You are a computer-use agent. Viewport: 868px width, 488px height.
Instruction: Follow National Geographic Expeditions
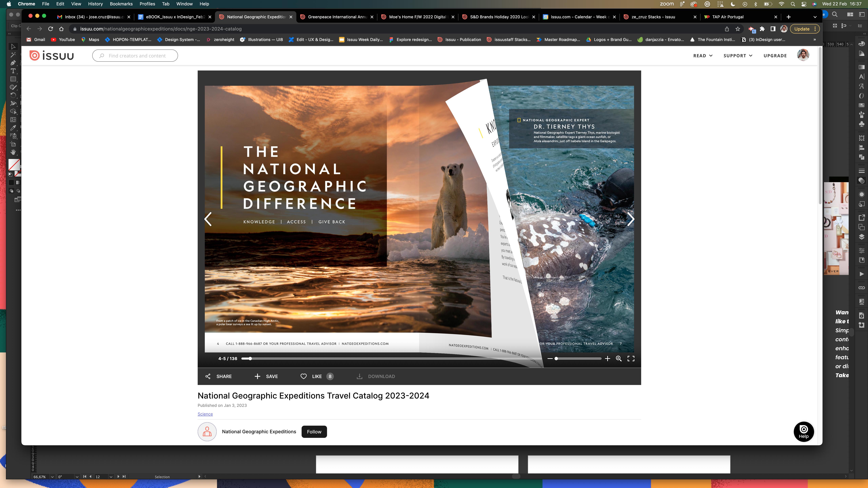pyautogui.click(x=314, y=431)
